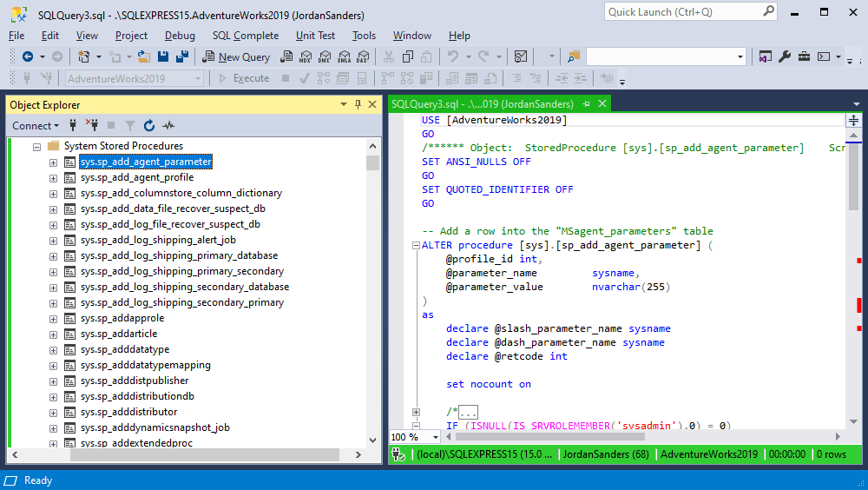Image resolution: width=868 pixels, height=490 pixels.
Task: Click the Object Explorer disconnect icon
Action: click(x=92, y=125)
